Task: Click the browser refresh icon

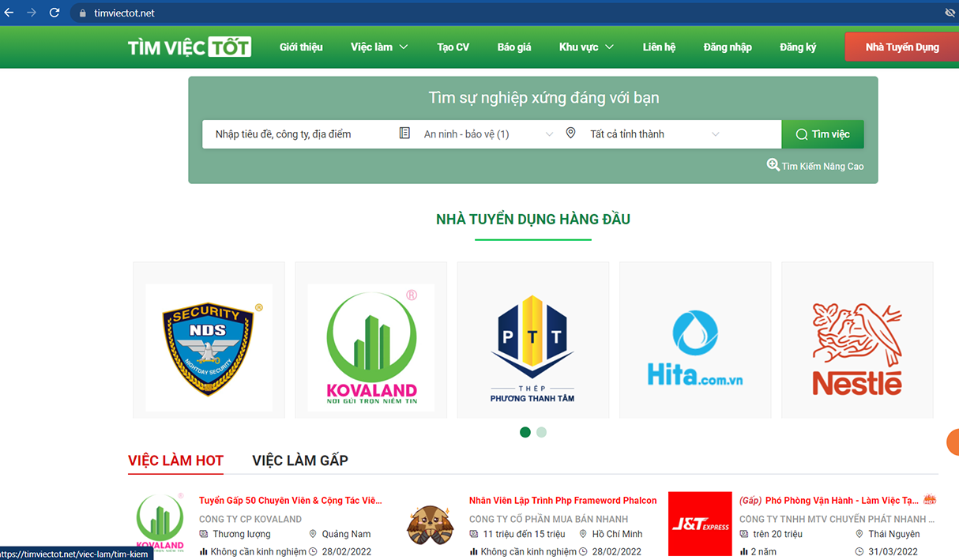Action: click(54, 12)
